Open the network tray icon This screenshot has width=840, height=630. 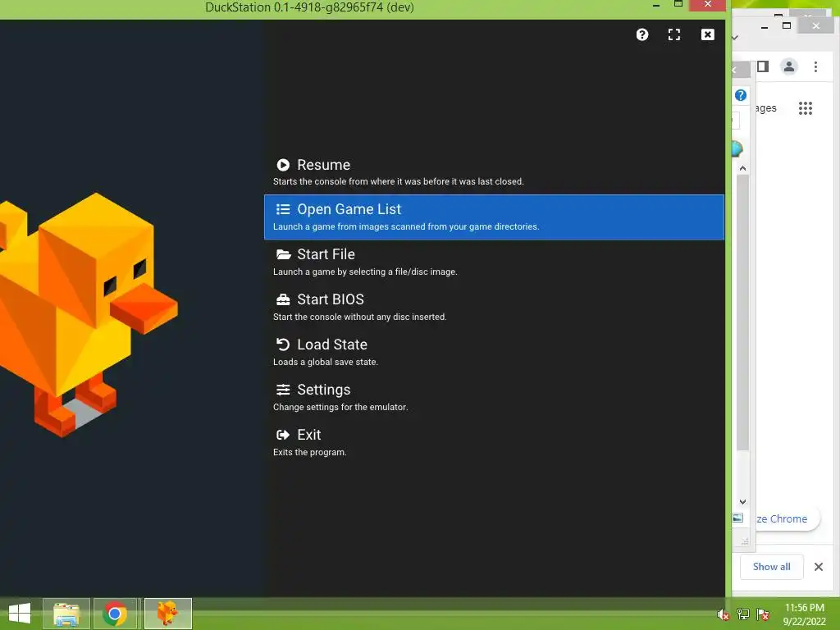743,614
